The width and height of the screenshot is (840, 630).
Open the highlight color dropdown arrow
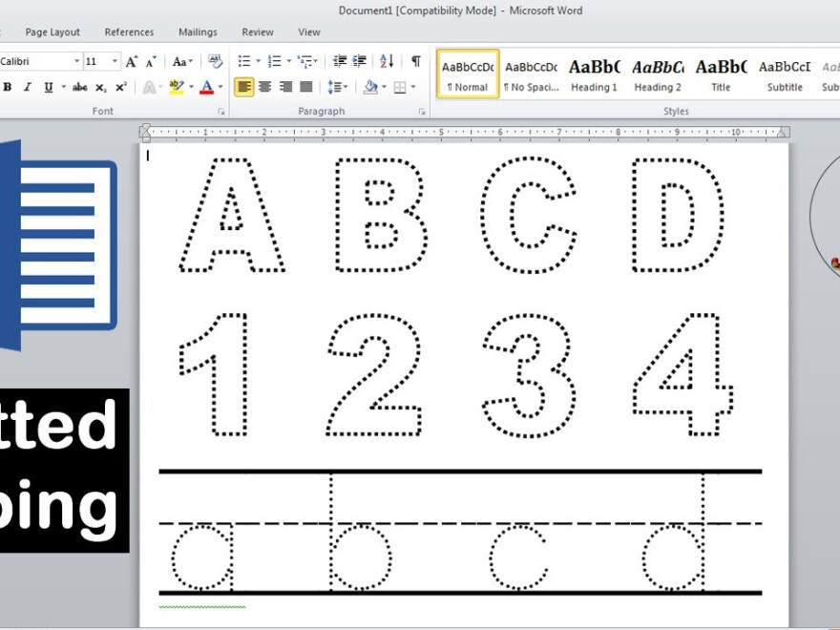[x=191, y=87]
